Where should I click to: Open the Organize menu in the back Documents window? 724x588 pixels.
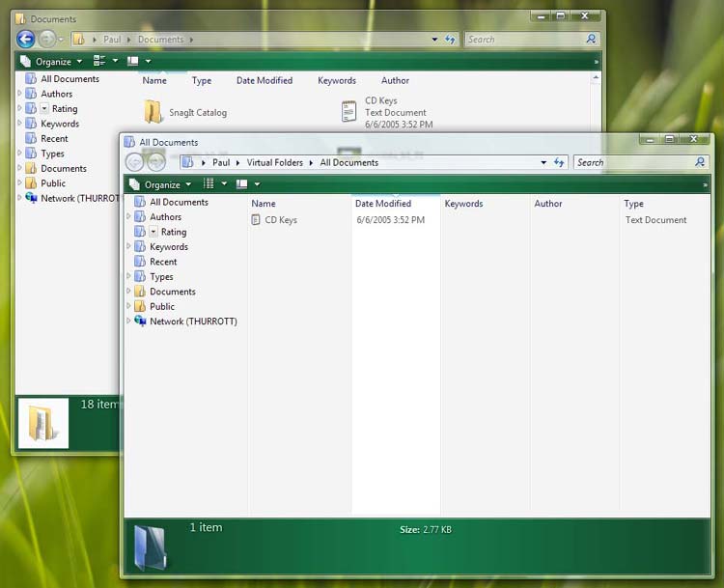[x=52, y=61]
